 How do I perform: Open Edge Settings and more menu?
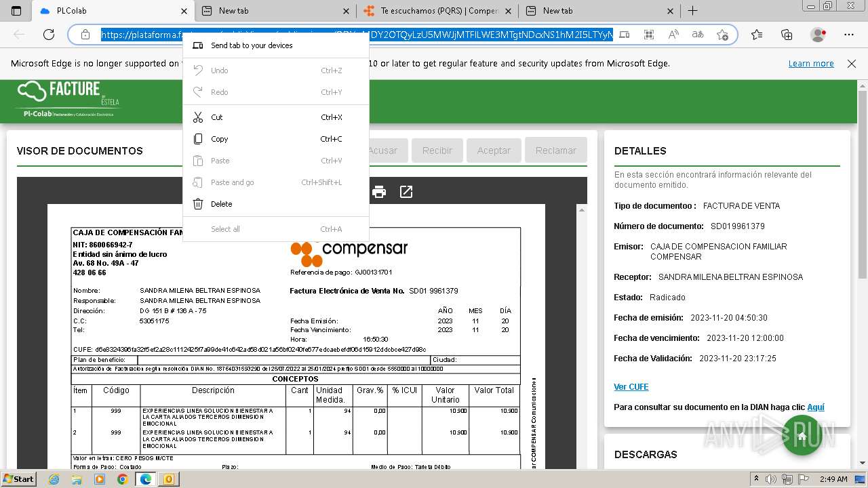click(848, 35)
